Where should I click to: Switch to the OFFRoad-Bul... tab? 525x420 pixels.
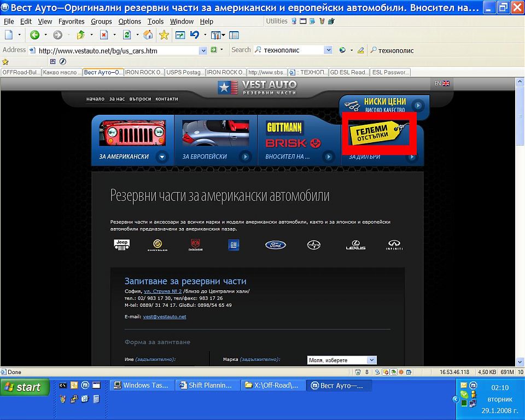click(x=21, y=72)
